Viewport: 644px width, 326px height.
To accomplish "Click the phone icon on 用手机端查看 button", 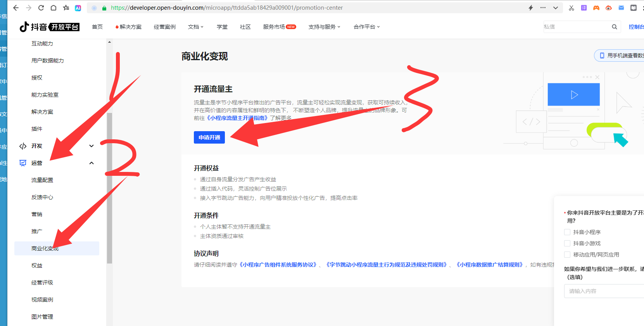I will (602, 55).
